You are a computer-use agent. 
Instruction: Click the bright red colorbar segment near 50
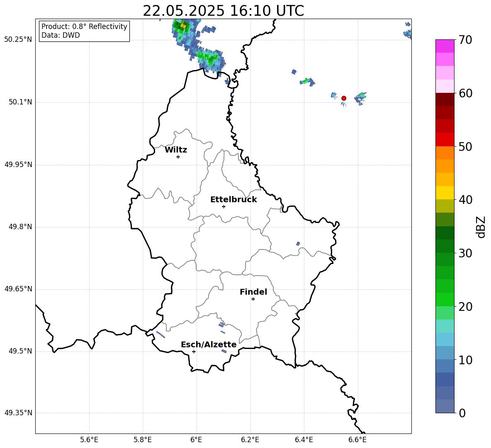(x=445, y=140)
